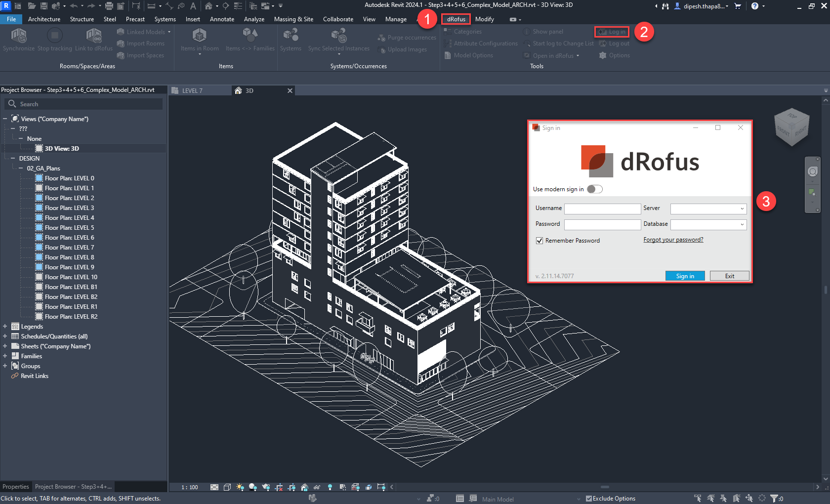Click the blue Sign in button
The width and height of the screenshot is (830, 504).
(685, 276)
